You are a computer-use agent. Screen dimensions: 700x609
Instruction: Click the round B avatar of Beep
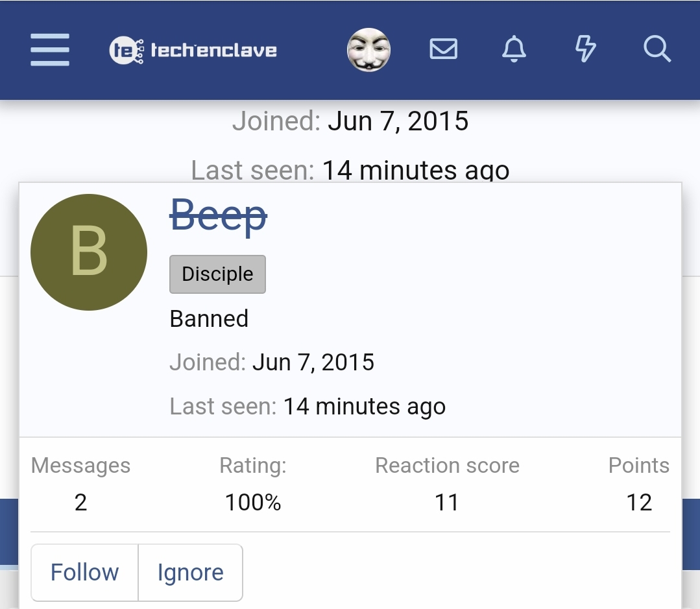pyautogui.click(x=89, y=252)
